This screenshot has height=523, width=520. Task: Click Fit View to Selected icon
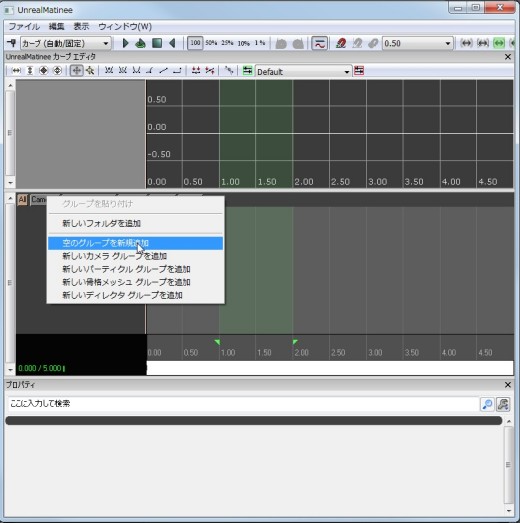coord(483,43)
